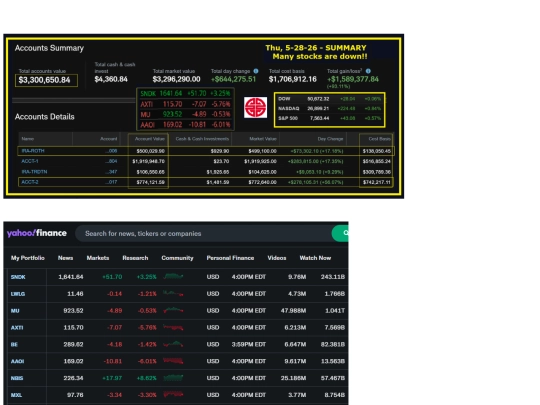
Task: Click total gain +$1,589,377.84
Action: coord(353,79)
